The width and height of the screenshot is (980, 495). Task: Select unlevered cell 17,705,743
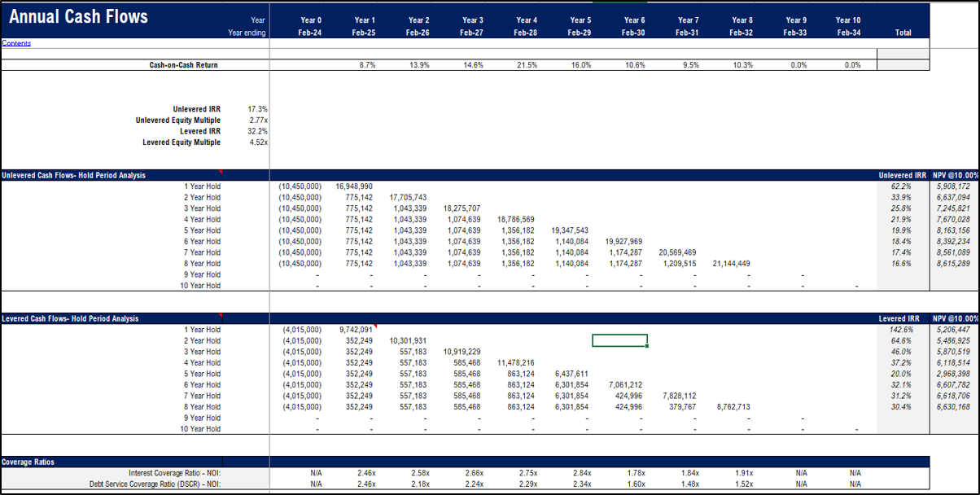pyautogui.click(x=408, y=197)
